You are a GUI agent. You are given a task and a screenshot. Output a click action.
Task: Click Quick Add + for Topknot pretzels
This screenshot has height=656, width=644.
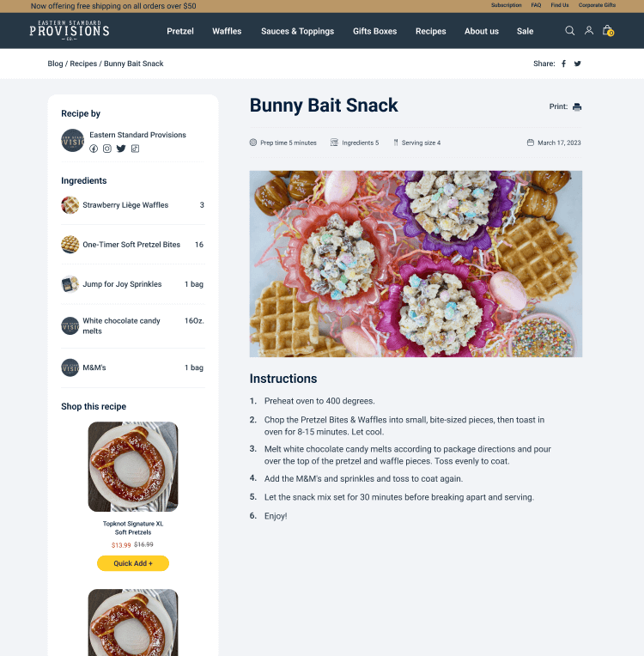[133, 563]
